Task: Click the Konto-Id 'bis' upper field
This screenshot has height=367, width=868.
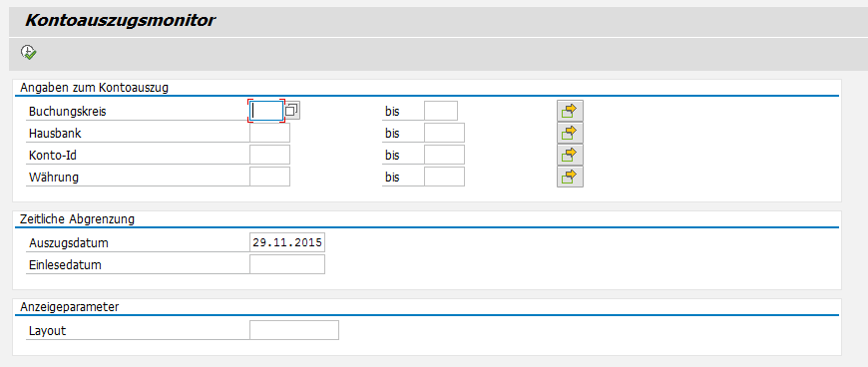Action: pyautogui.click(x=444, y=155)
